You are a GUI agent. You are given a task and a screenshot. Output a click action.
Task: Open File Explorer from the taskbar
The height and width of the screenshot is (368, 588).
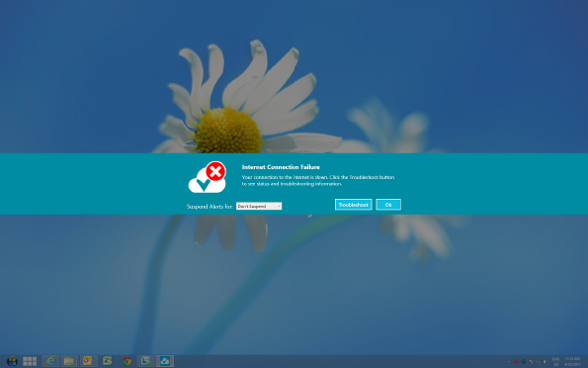point(68,361)
